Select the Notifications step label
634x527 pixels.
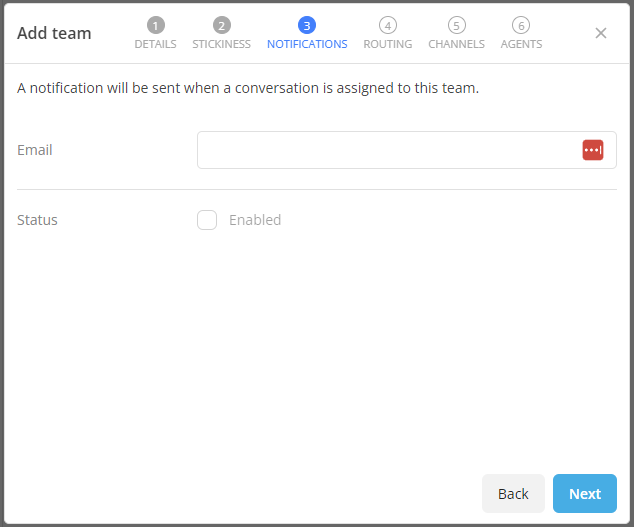pos(307,44)
